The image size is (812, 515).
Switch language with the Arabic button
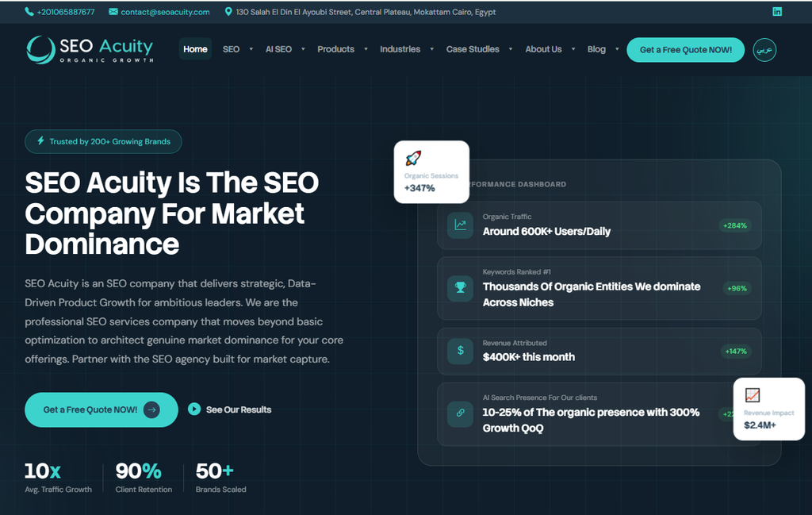764,50
